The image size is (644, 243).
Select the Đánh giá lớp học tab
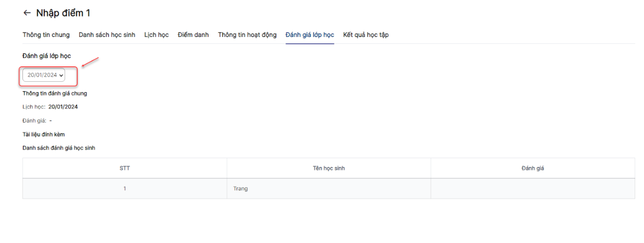310,35
